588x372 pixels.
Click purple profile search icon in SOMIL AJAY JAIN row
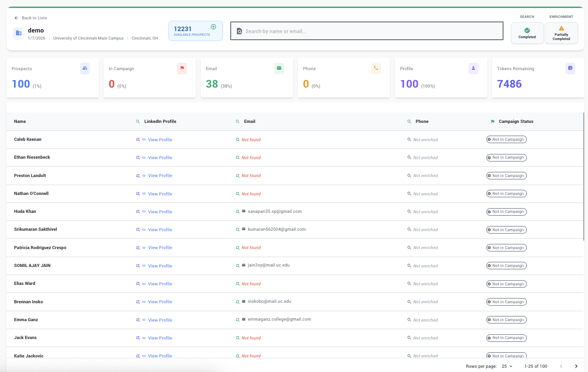138,266
